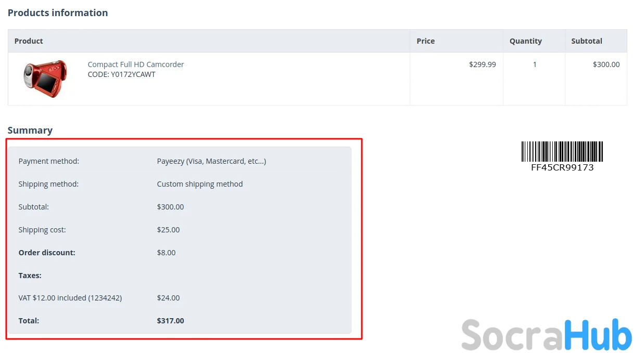Click the SocraHub logo
The image size is (644, 353).
546,335
